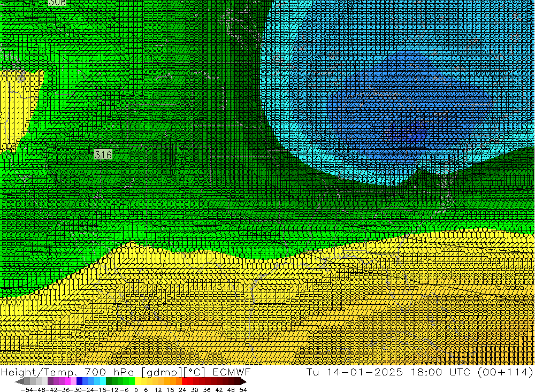Click the 'Height/Temp. 700 hPa' title text
Image resolution: width=535 pixels, height=392 pixels.
(x=68, y=372)
